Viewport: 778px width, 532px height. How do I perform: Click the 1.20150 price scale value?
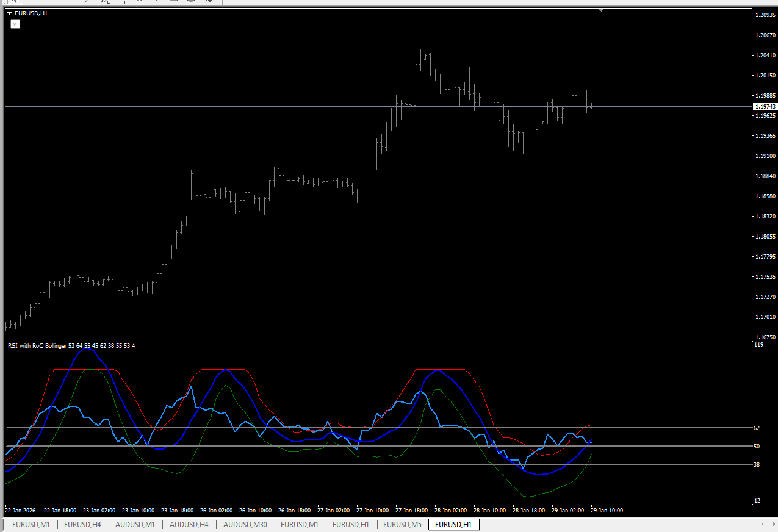[765, 76]
